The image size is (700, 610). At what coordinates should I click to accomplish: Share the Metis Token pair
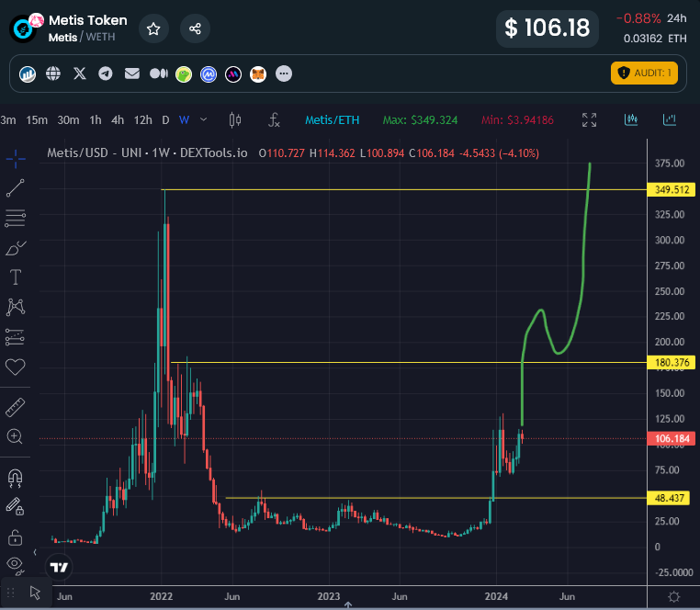(195, 29)
